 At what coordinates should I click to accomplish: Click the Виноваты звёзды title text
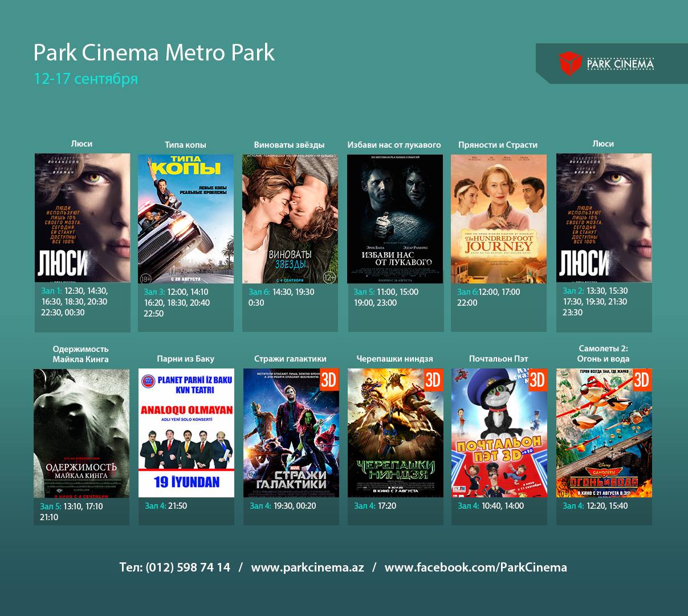click(x=289, y=145)
